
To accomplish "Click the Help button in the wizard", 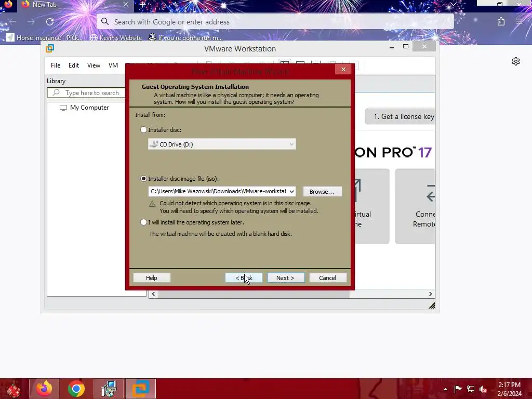I will click(x=152, y=278).
